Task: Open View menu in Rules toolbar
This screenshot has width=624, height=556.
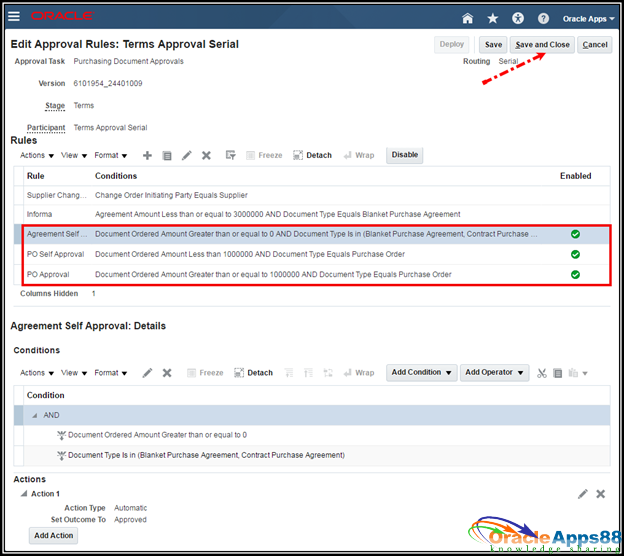Action: [x=74, y=155]
